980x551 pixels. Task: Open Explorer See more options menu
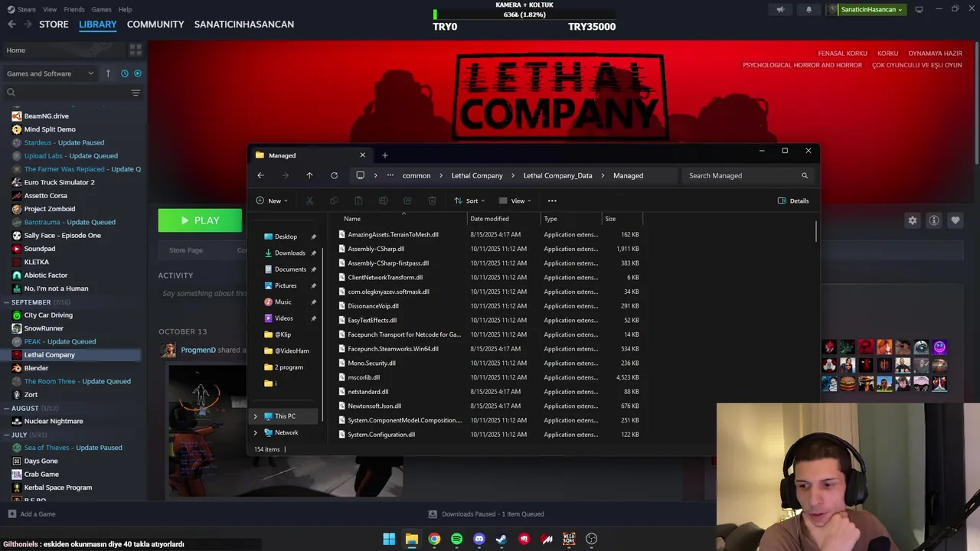tap(552, 201)
